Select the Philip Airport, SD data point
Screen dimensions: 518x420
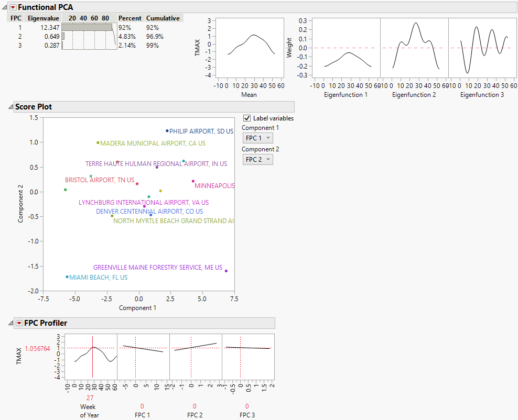pos(167,131)
